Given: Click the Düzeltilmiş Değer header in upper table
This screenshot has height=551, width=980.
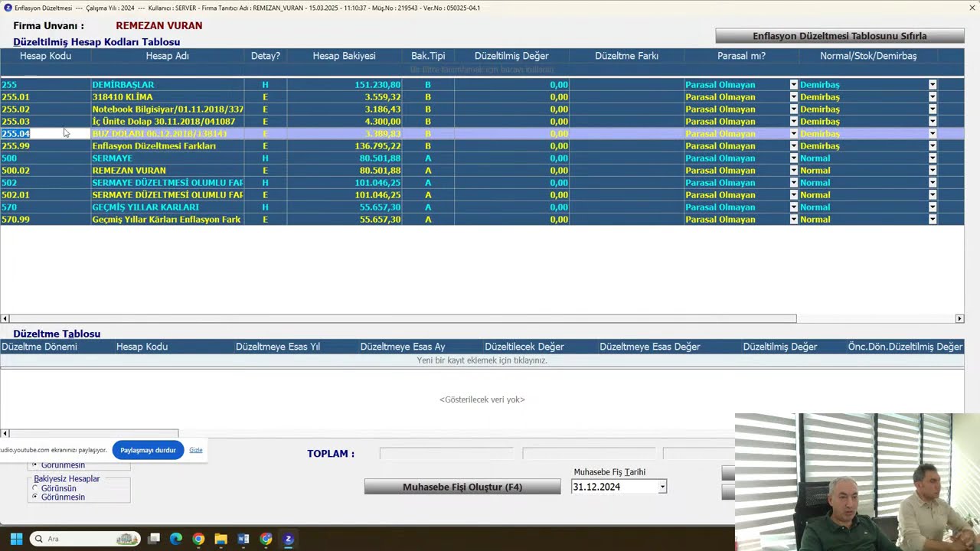Looking at the screenshot, I should point(511,56).
